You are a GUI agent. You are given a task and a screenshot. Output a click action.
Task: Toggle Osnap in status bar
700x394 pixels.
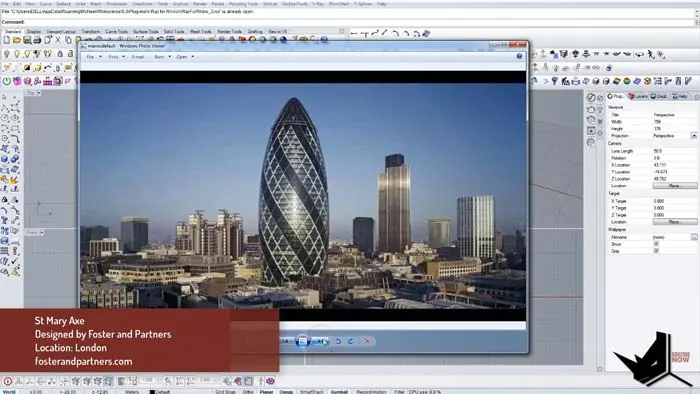(286, 392)
